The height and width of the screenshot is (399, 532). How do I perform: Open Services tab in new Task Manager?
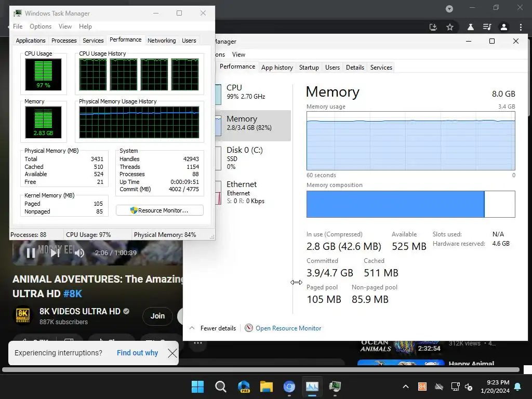coord(381,67)
